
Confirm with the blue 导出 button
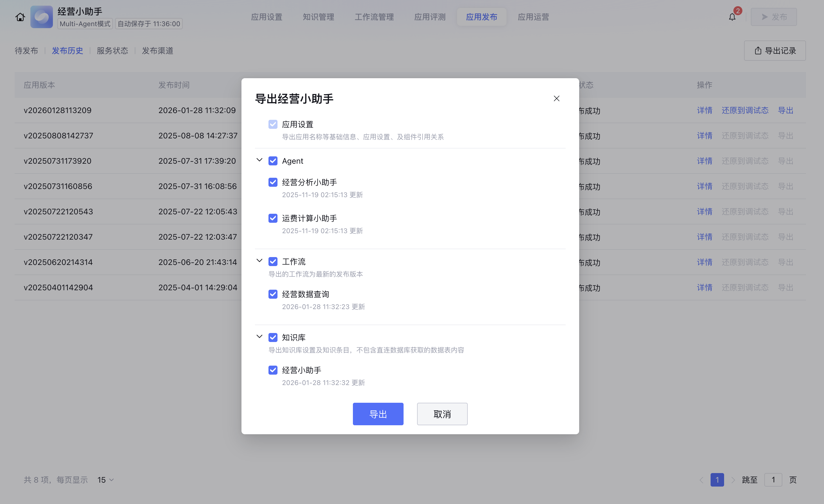pos(378,414)
